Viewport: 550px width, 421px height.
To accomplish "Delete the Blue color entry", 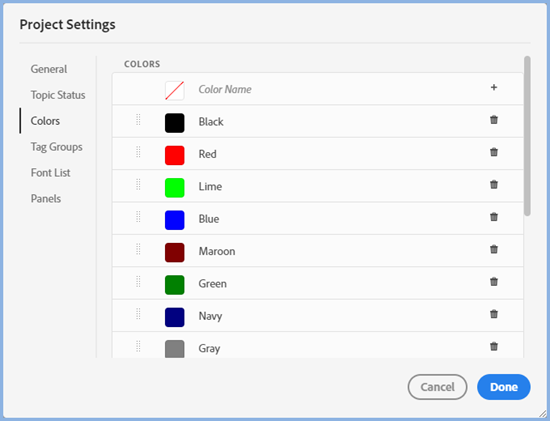I will [x=494, y=217].
